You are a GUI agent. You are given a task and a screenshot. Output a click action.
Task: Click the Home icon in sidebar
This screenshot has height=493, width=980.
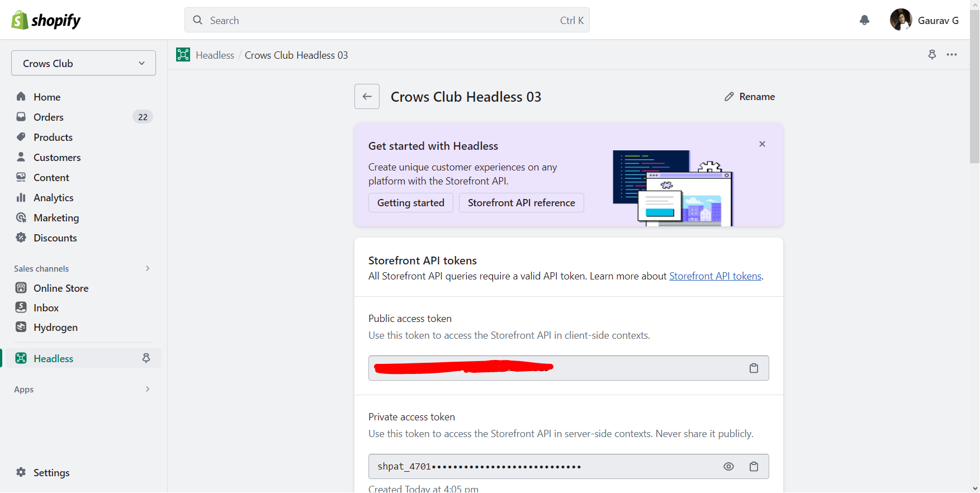(21, 97)
